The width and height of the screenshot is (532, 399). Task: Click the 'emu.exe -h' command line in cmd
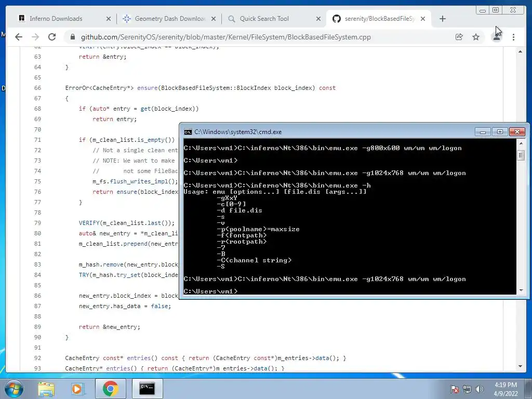pos(277,185)
